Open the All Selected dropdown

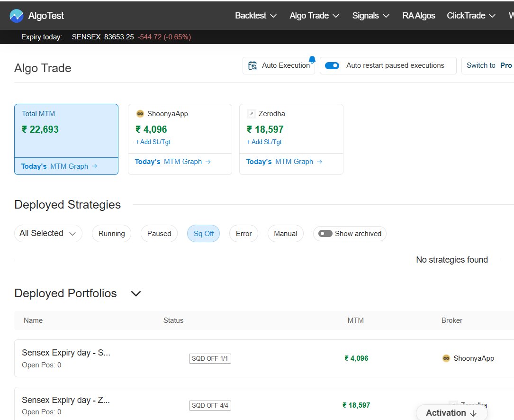[48, 233]
